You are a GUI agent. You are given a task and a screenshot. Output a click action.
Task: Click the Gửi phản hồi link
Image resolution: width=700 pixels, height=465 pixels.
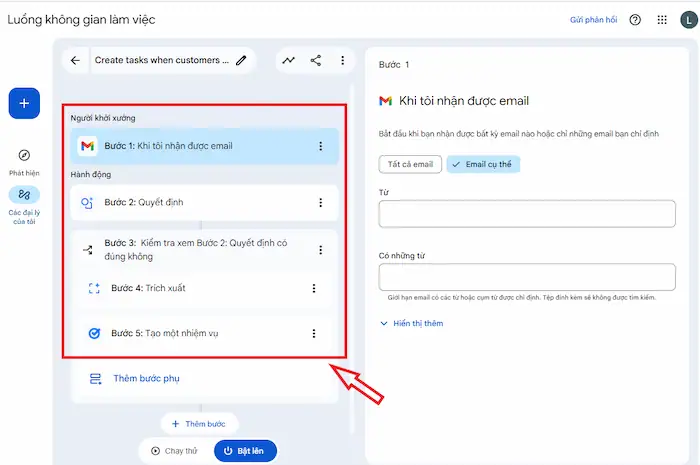click(x=593, y=20)
